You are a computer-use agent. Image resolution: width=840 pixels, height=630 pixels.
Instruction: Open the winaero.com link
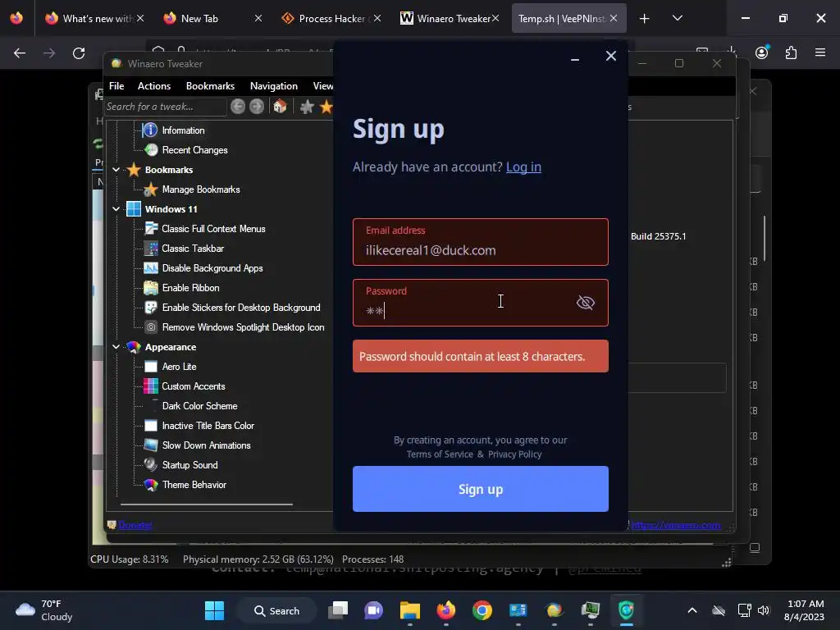(676, 525)
